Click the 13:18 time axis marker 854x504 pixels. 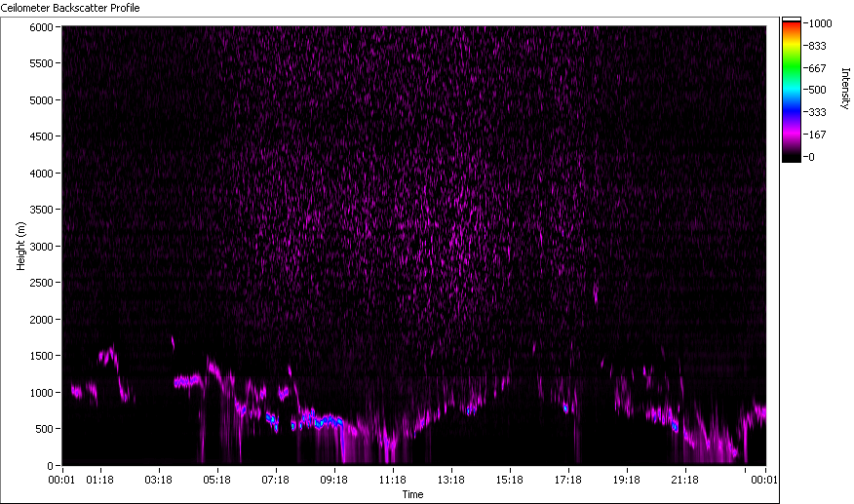pos(451,480)
